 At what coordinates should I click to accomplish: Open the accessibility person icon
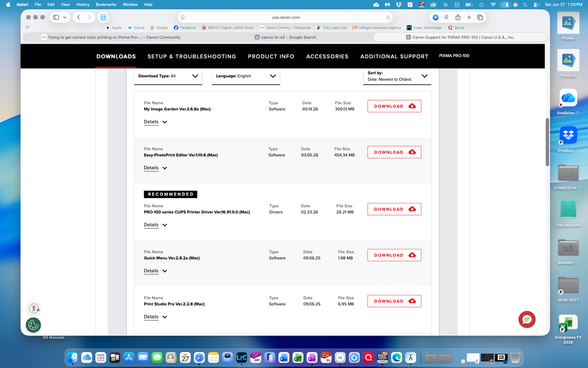(x=34, y=308)
